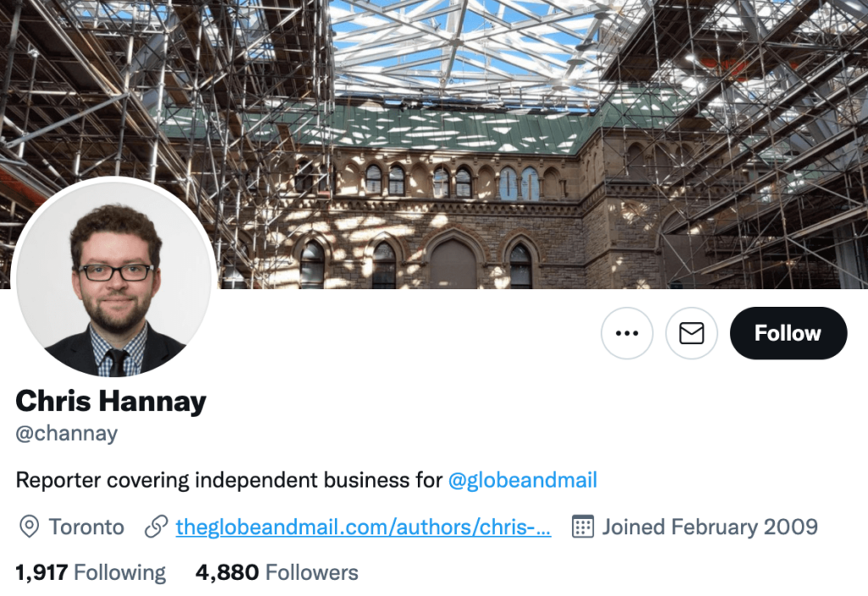Click the location pin icon
The image size is (868, 596).
click(x=29, y=527)
